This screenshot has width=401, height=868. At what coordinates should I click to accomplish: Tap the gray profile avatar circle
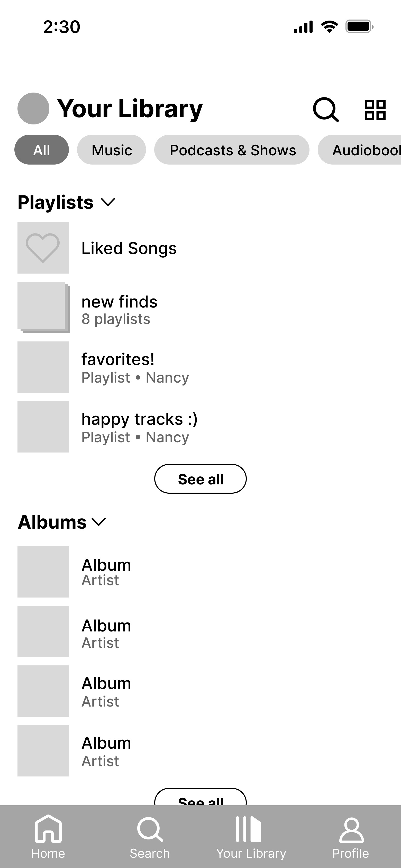(x=33, y=109)
